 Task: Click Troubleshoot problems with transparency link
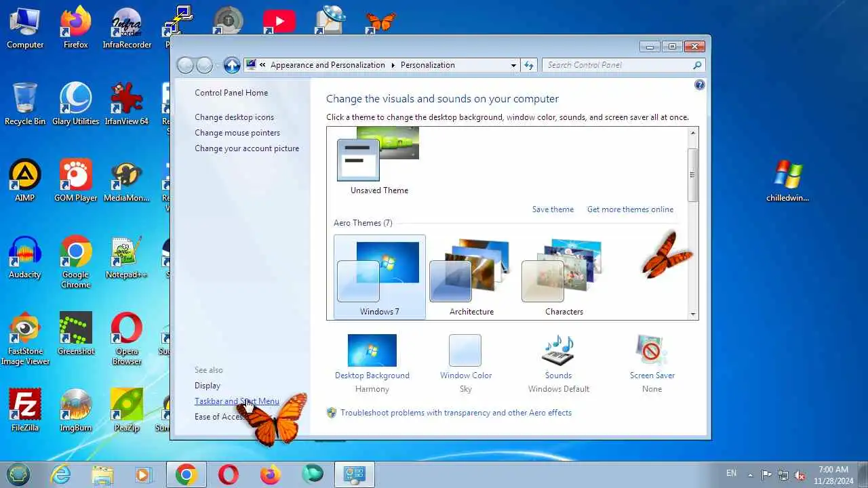coord(456,413)
